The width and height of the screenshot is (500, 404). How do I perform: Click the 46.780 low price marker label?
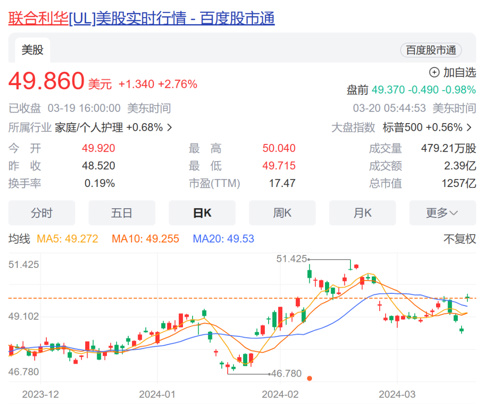(x=287, y=374)
